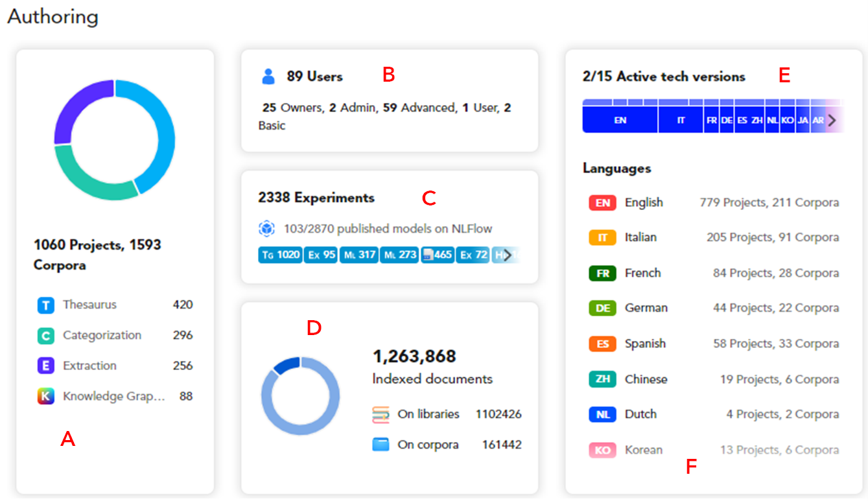
Task: Select the ML 317 experiments chip
Action: (x=358, y=255)
